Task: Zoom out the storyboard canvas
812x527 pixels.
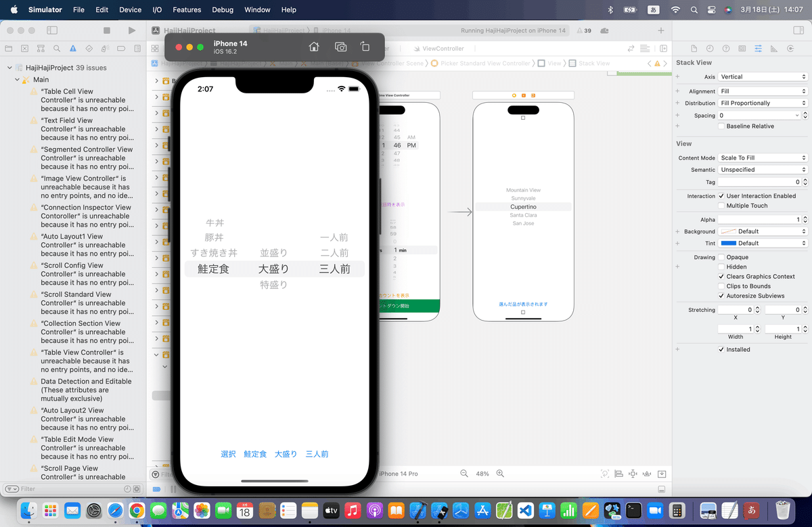Action: (464, 474)
